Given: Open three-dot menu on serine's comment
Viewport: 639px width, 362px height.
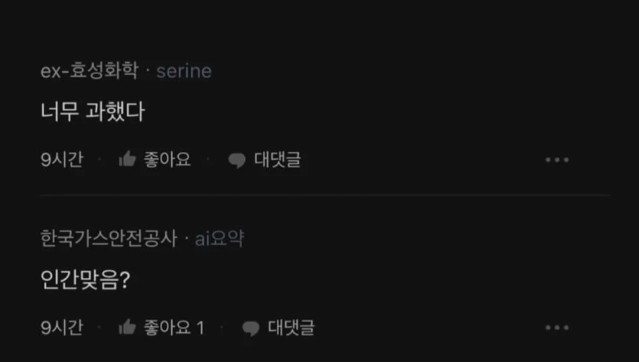Looking at the screenshot, I should click(557, 160).
